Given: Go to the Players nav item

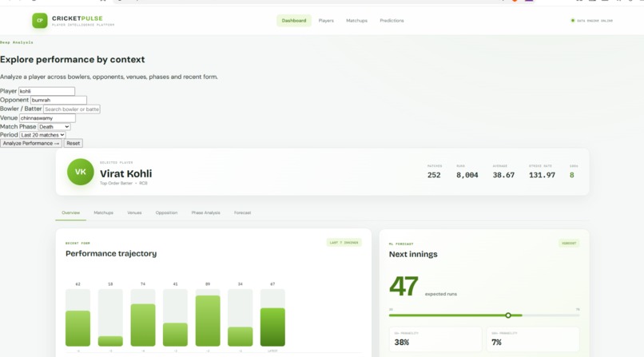Looking at the screenshot, I should click(326, 21).
